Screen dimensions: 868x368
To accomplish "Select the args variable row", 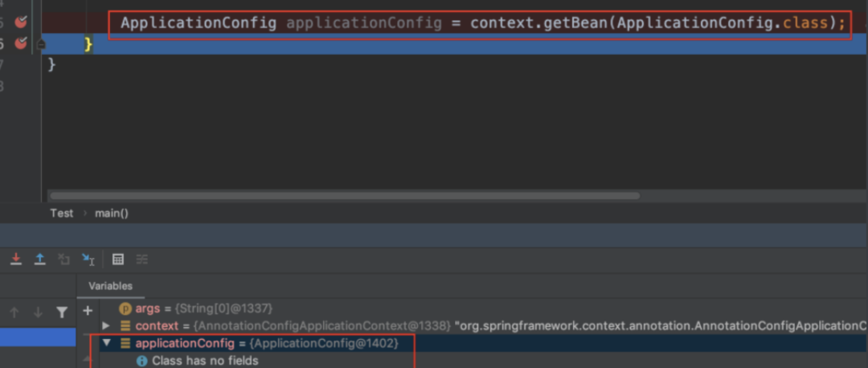I will coord(203,309).
